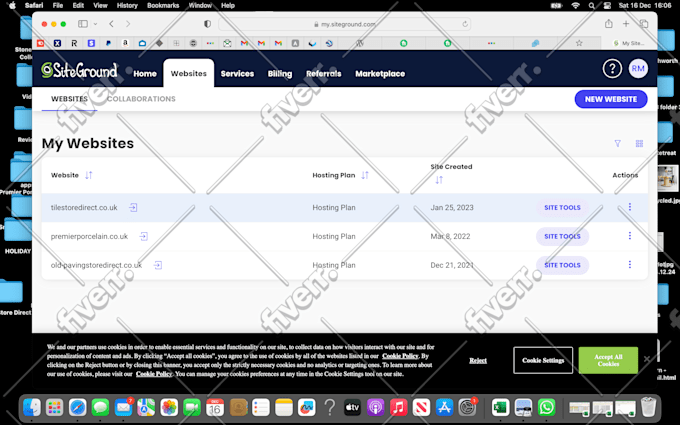
Task: Click Accept All Cookies button
Action: tap(608, 360)
